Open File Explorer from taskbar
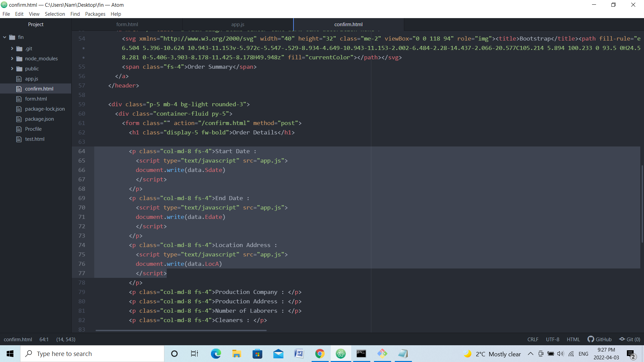Image resolution: width=644 pixels, height=362 pixels. pos(236,354)
